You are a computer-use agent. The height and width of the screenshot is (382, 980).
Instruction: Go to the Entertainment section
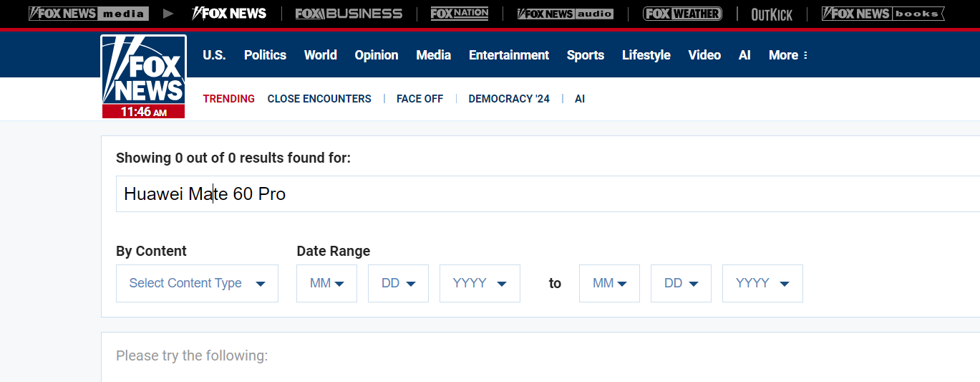[x=509, y=55]
